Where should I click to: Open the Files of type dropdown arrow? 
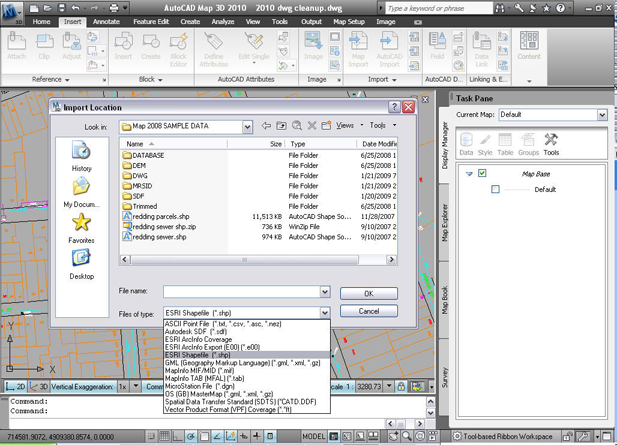pyautogui.click(x=325, y=313)
